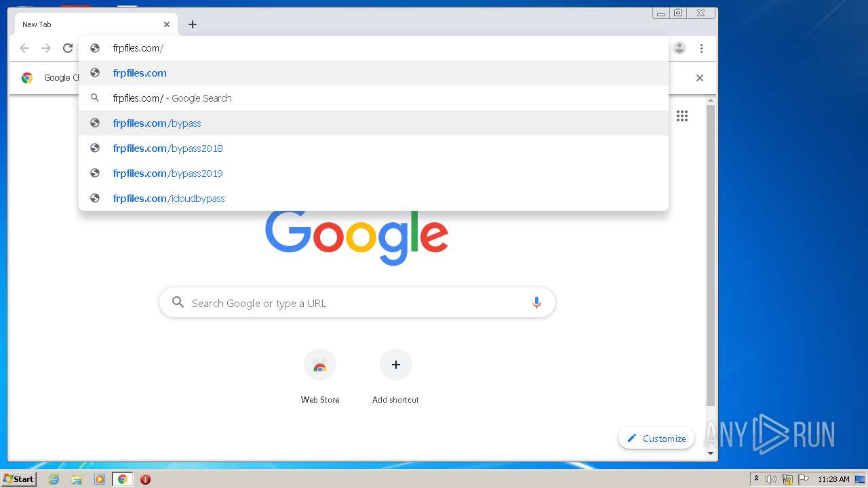Click the address bar text frpfiles.com/
This screenshot has width=868, height=488.
pyautogui.click(x=138, y=48)
